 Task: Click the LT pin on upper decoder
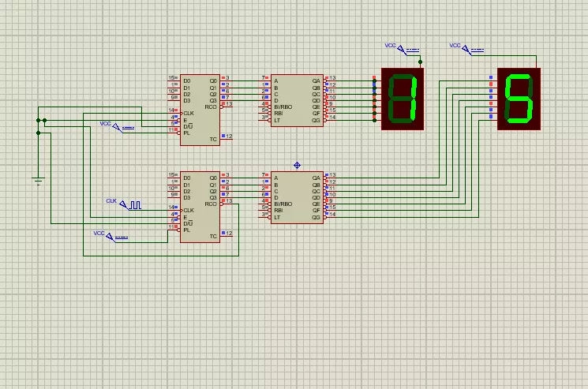(x=276, y=119)
